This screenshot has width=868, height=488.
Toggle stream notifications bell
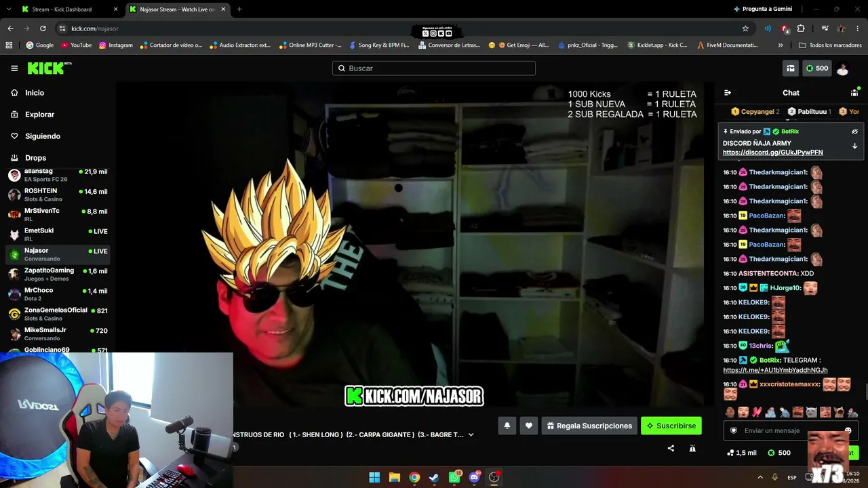pyautogui.click(x=507, y=426)
